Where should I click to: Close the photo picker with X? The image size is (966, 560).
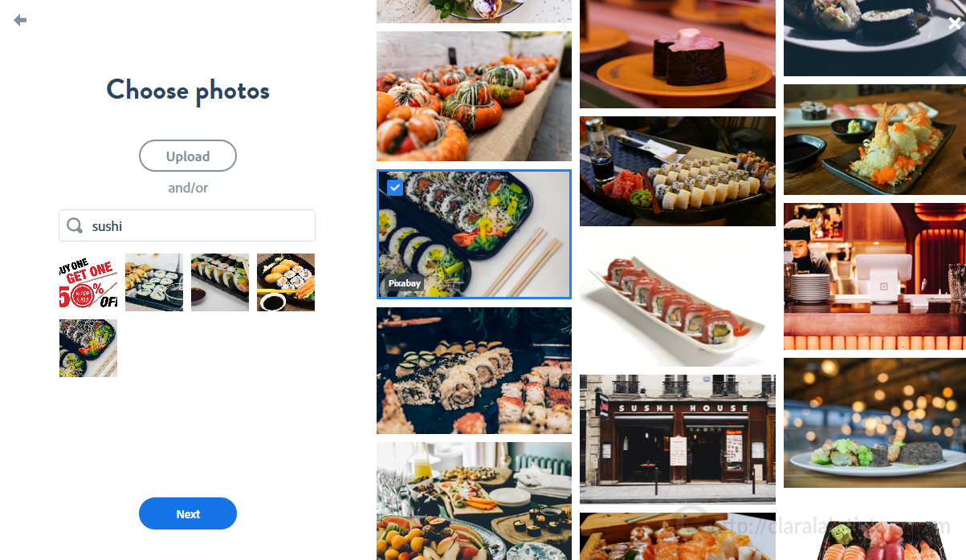click(x=954, y=24)
